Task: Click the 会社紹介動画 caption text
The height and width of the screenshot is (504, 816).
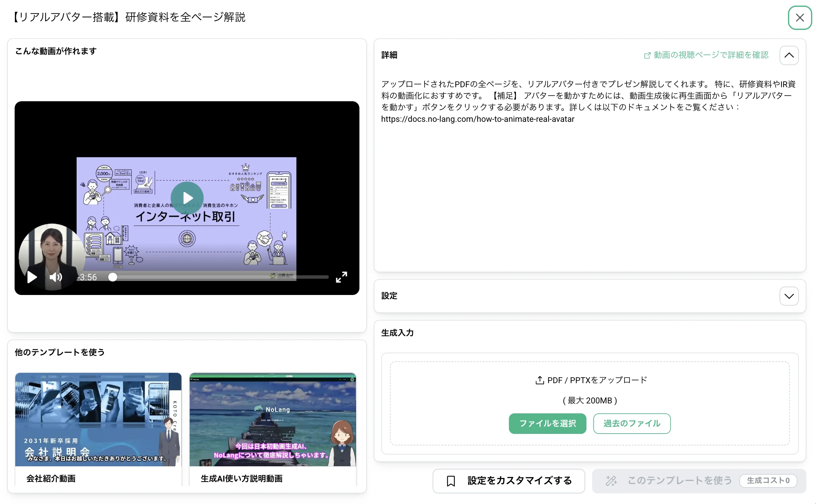Action: pyautogui.click(x=51, y=479)
